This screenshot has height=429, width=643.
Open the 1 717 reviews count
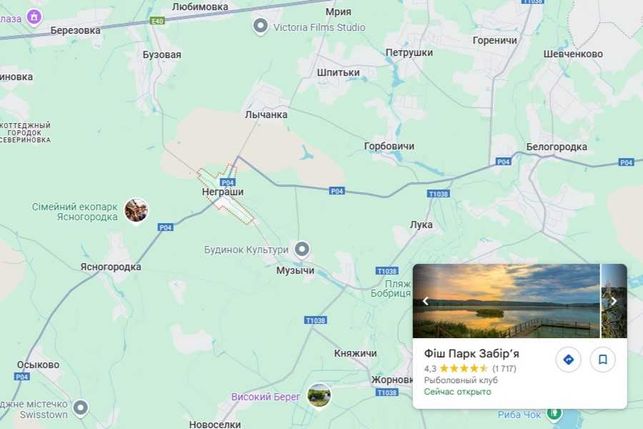(504, 368)
